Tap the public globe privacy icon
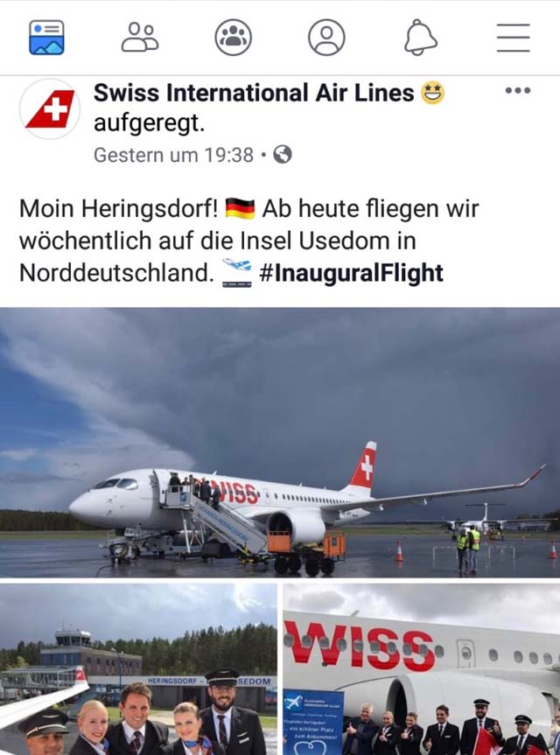The width and height of the screenshot is (560, 755). tap(283, 155)
